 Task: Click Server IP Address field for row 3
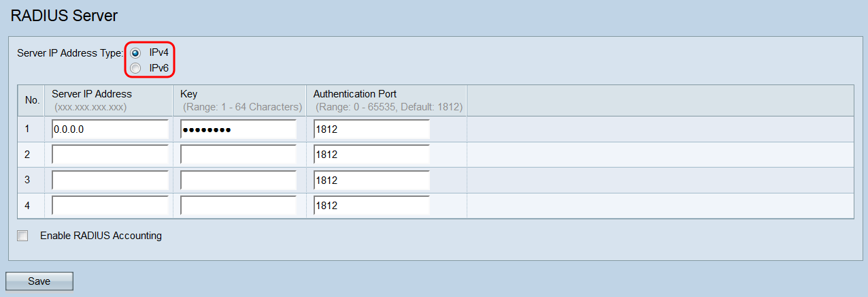pyautogui.click(x=110, y=180)
